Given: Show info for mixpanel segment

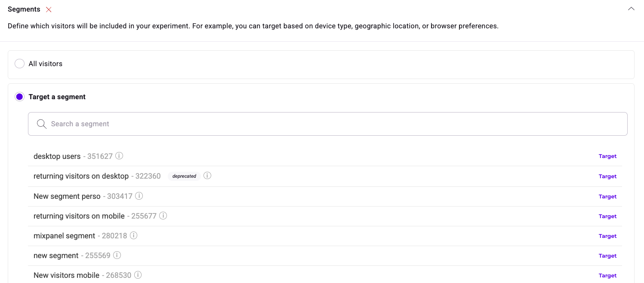Looking at the screenshot, I should point(134,235).
